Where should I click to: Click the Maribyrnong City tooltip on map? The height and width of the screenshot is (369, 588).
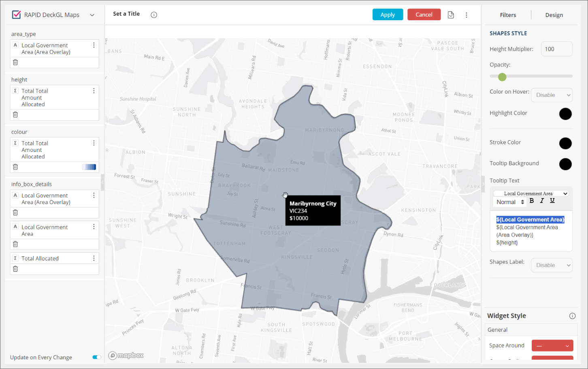click(x=313, y=211)
